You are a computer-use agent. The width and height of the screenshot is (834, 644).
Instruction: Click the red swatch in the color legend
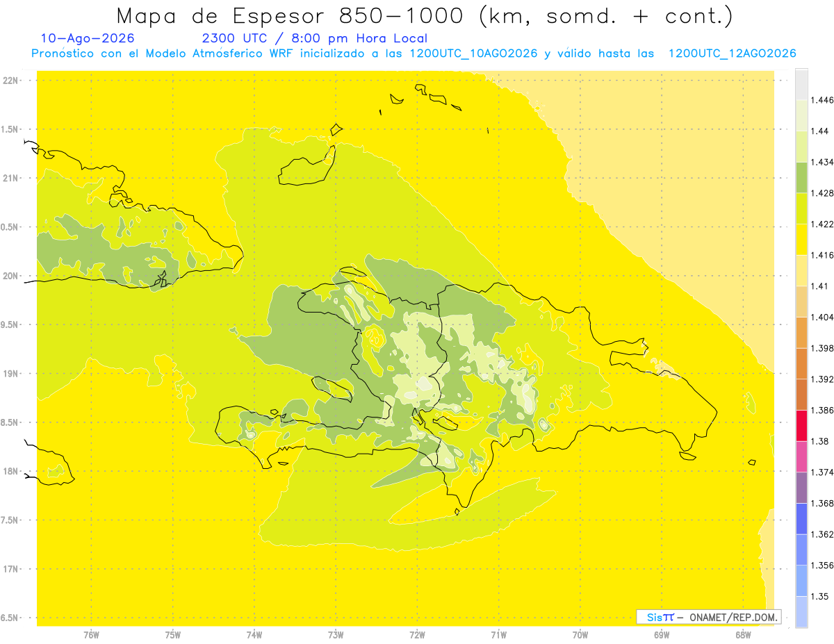tap(801, 425)
